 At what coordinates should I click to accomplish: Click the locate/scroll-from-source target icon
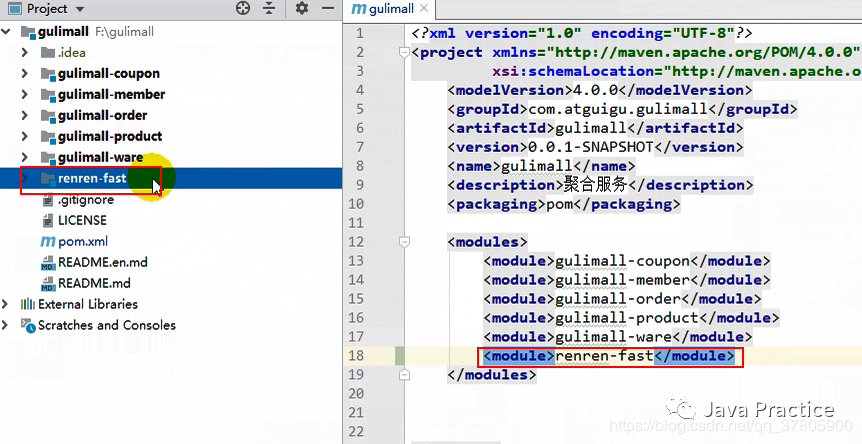pos(242,8)
